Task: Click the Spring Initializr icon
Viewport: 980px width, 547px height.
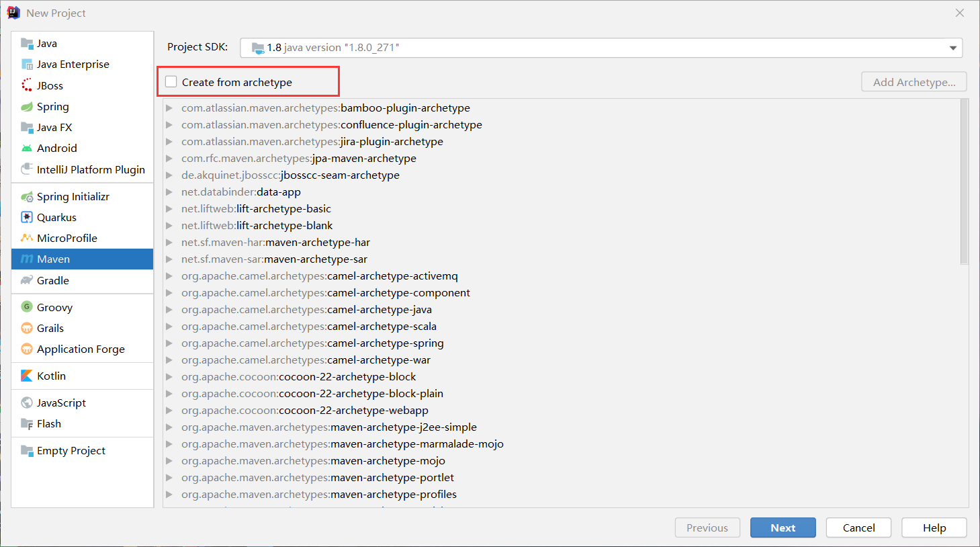Action: (x=27, y=196)
